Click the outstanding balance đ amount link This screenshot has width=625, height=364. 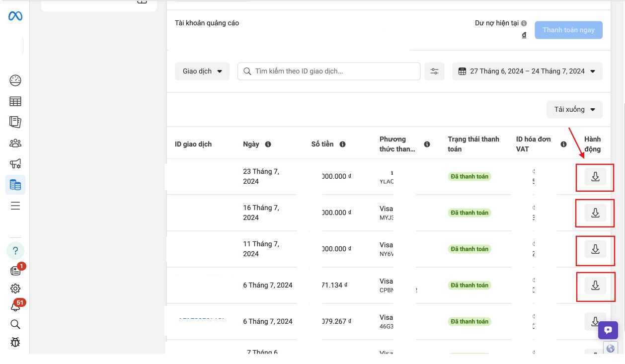(524, 35)
